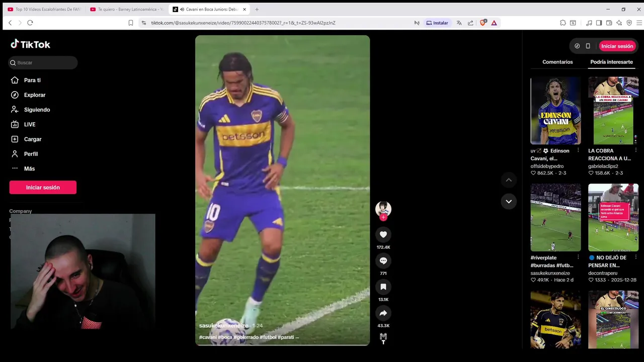Switch to Te quiero - Barney browser tab

point(127,9)
